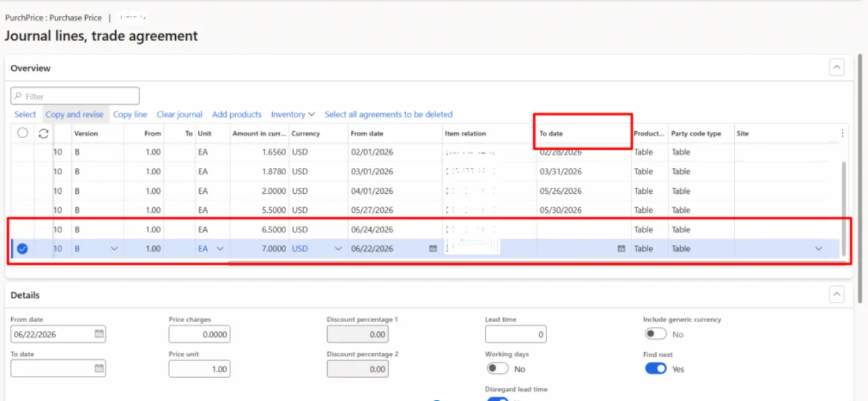
Task: Click the 05/27/2026 From date cell
Action: coord(395,210)
